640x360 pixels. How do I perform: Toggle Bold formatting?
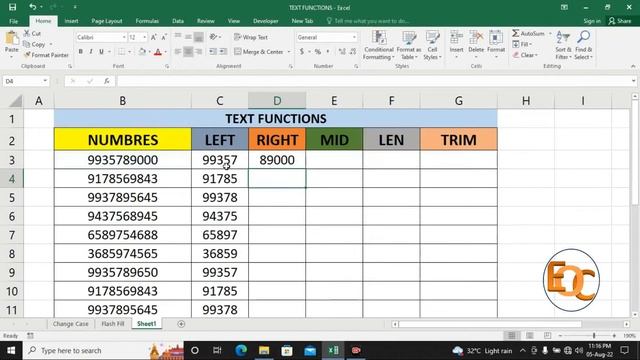click(80, 52)
